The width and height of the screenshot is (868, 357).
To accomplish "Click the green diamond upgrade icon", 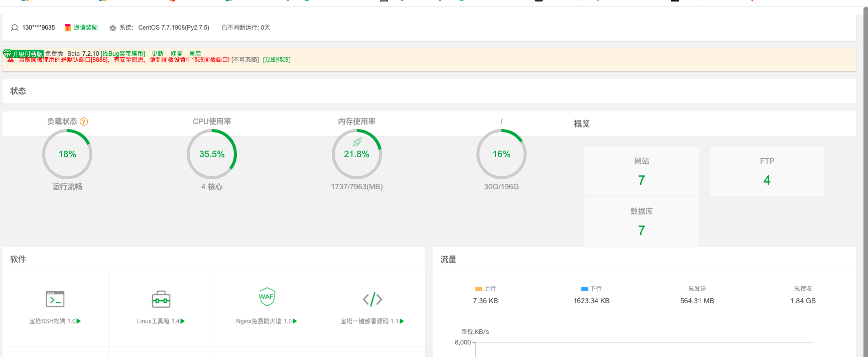I will click(7, 53).
